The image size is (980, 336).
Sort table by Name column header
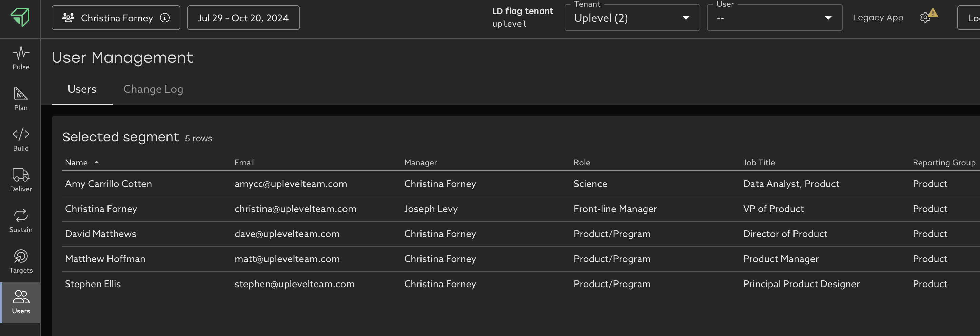pyautogui.click(x=77, y=163)
